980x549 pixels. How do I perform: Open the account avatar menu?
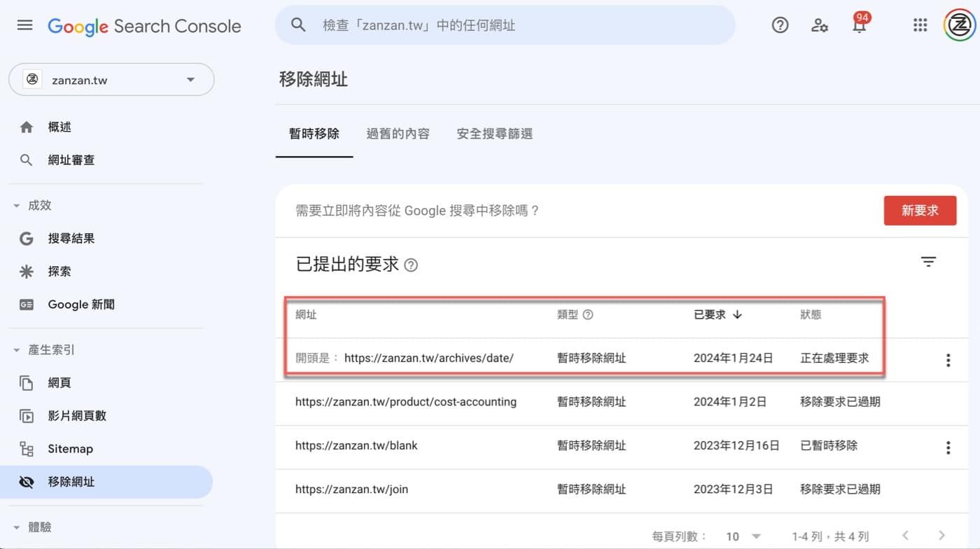(x=960, y=25)
